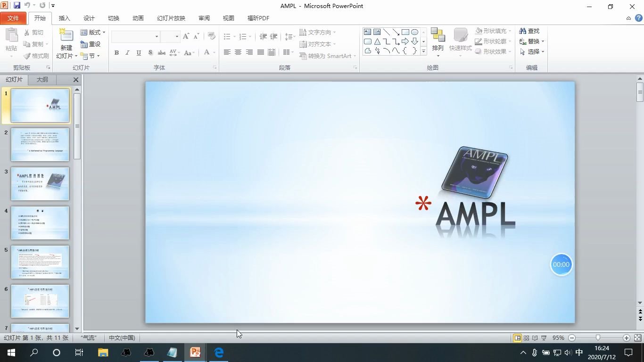This screenshot has width=644, height=362.
Task: Open PowerPoint Help question mark icon
Action: (638, 18)
